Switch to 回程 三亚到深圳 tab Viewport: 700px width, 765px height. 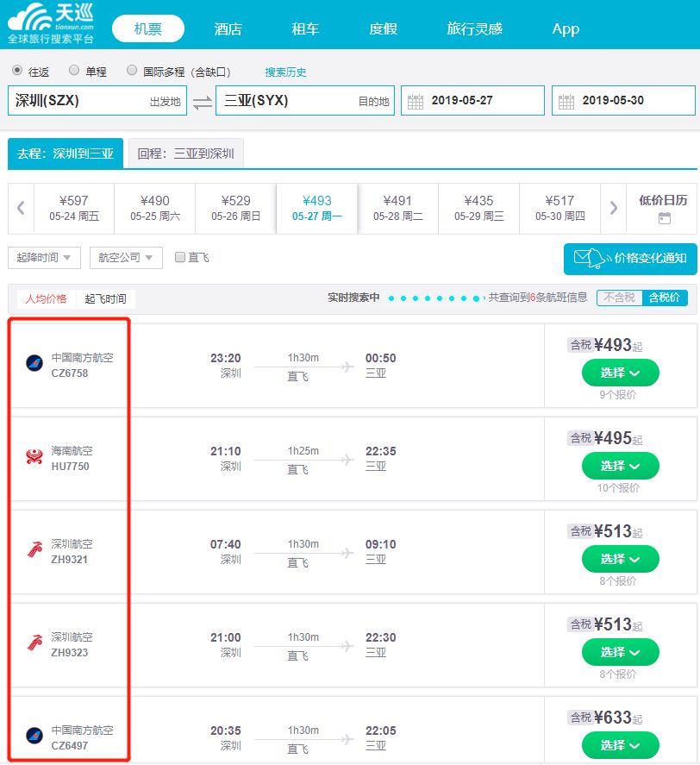coord(185,154)
